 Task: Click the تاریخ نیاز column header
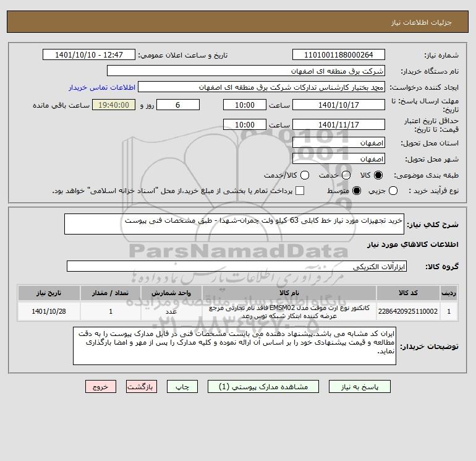click(x=49, y=293)
